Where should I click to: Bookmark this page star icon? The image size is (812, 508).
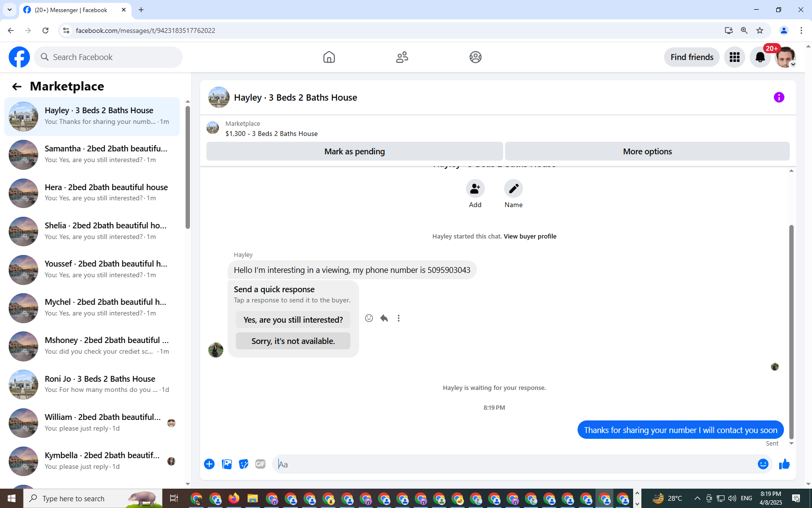coord(760,30)
